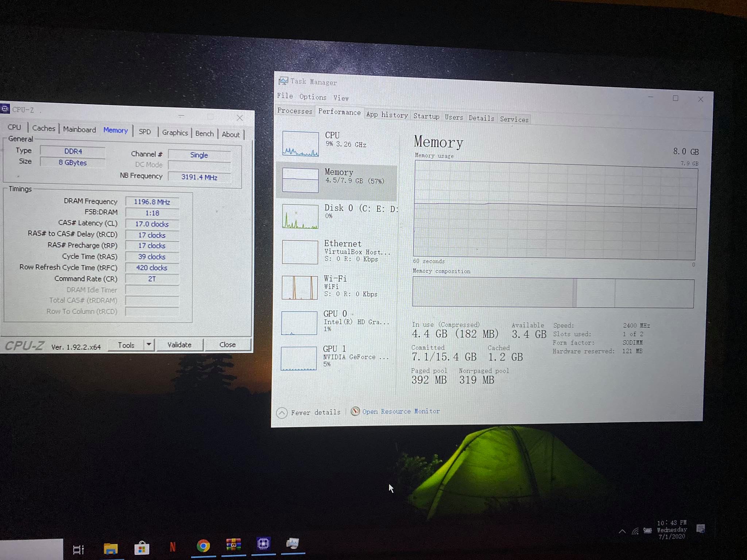This screenshot has width=747, height=560.
Task: Switch to the SPD tab in CPU-Z
Action: [145, 132]
